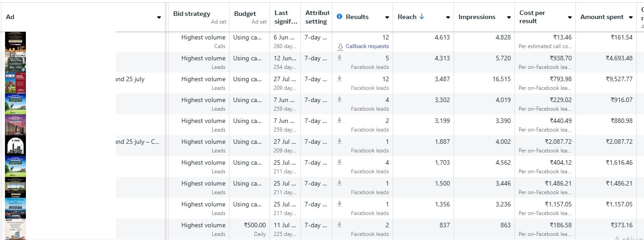
Task: Click download icon for ad with 837 reach
Action: (339, 225)
